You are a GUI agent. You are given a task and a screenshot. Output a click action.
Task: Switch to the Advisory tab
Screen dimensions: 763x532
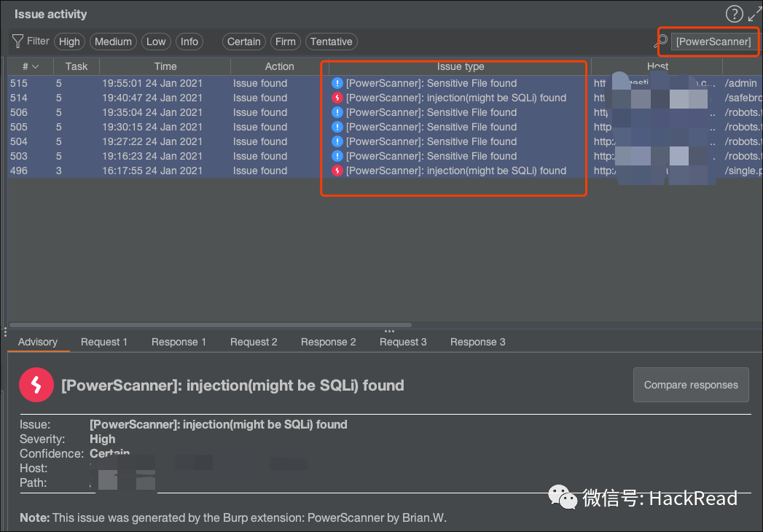(x=38, y=342)
